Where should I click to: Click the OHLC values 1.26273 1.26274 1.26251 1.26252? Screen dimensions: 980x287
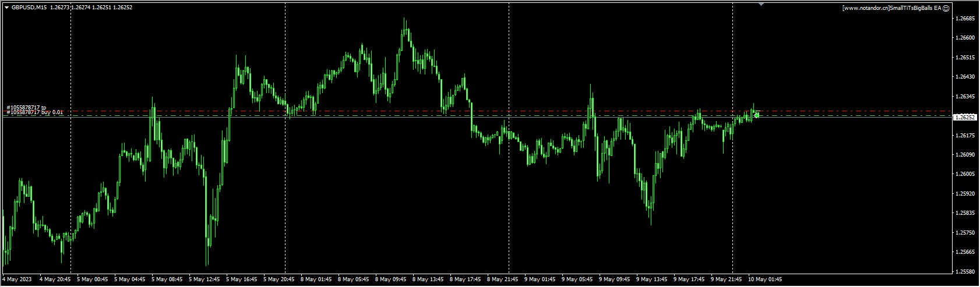pyautogui.click(x=91, y=8)
